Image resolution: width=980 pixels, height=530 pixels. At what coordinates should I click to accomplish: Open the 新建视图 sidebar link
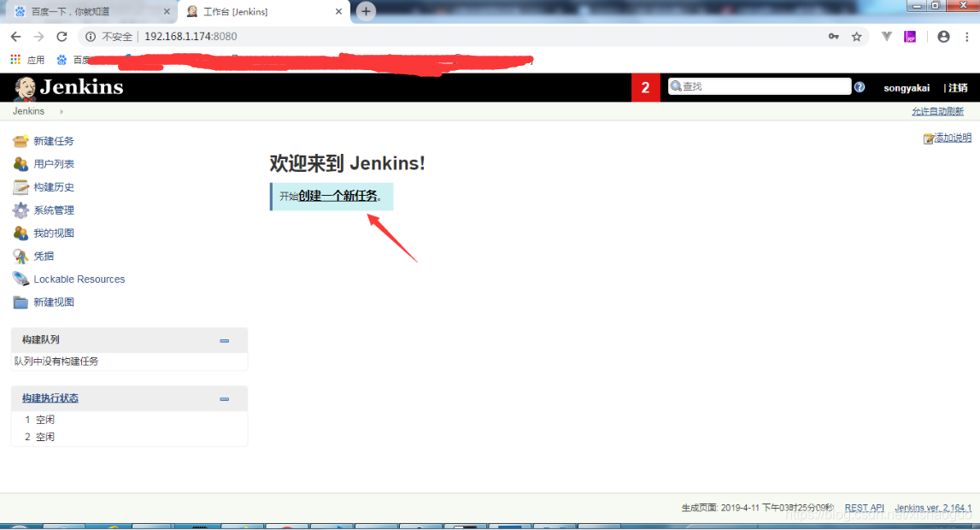[54, 303]
